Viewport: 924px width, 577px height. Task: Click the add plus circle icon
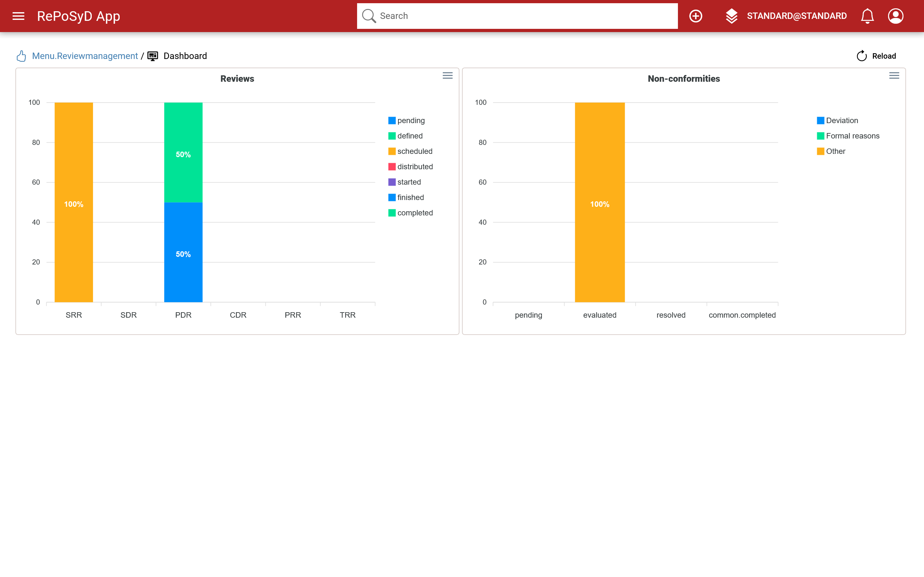[695, 16]
